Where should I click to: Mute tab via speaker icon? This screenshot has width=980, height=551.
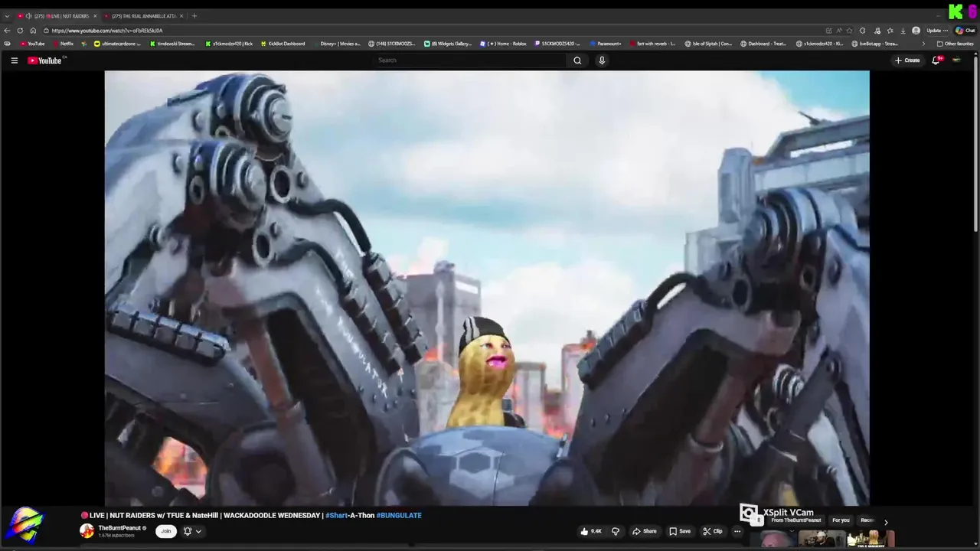coord(28,16)
